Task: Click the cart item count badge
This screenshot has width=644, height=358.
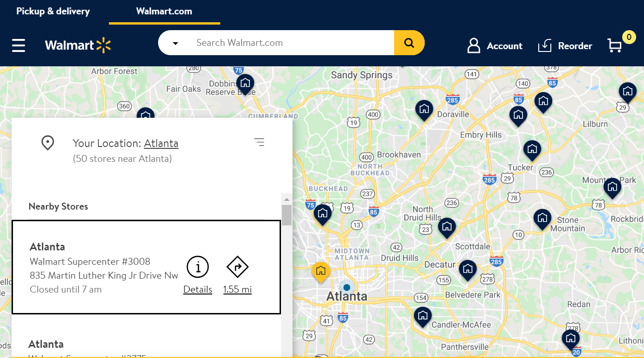Action: coord(629,37)
